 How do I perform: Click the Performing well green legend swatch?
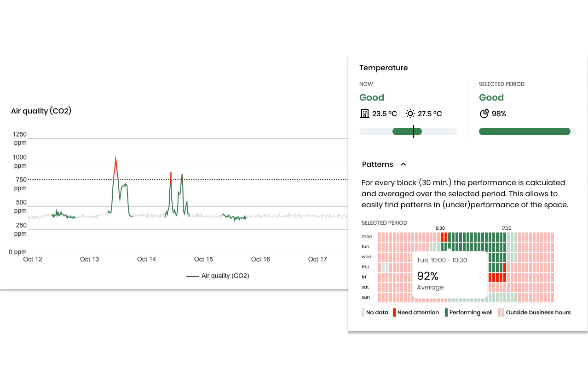tap(446, 312)
